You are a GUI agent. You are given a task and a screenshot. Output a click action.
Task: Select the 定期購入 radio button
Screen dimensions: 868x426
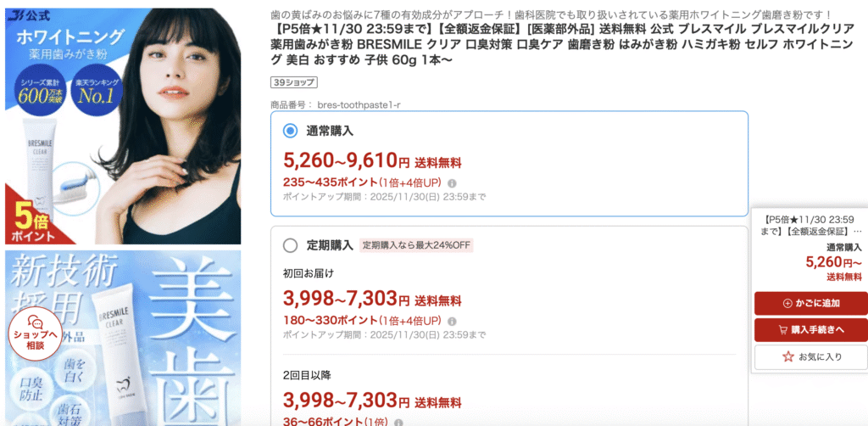coord(290,245)
